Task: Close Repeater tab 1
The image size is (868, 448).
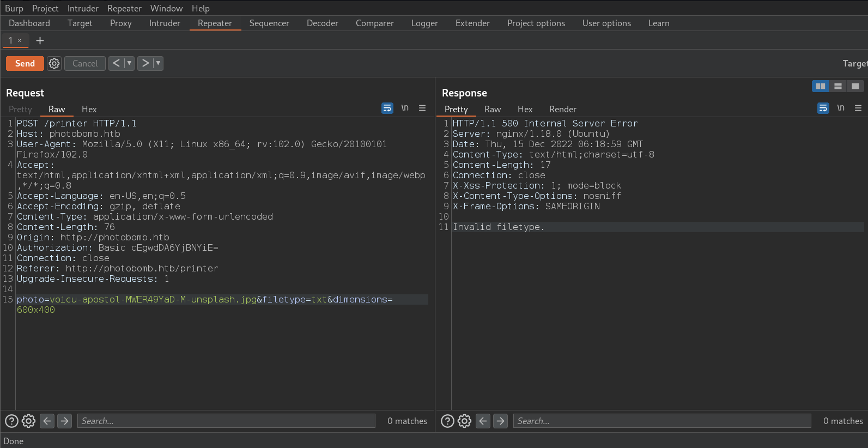Action: pyautogui.click(x=19, y=40)
